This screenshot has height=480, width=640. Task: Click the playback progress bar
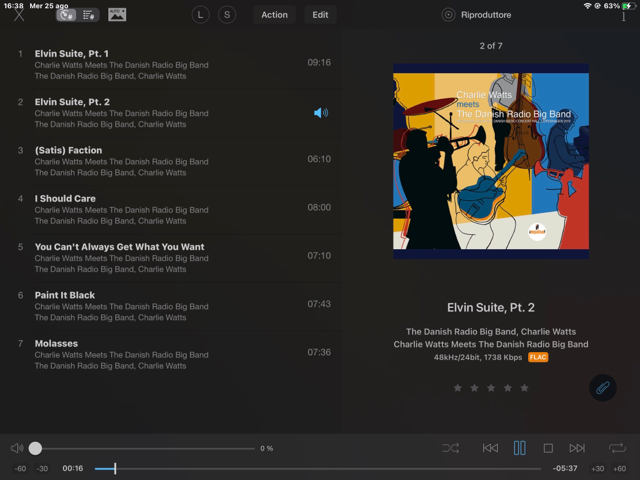[318, 469]
